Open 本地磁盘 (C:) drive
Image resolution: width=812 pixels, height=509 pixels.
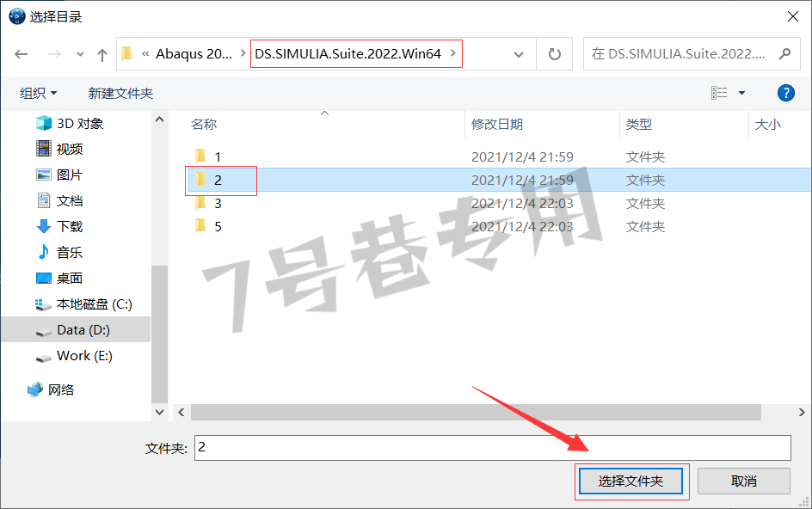(95, 304)
